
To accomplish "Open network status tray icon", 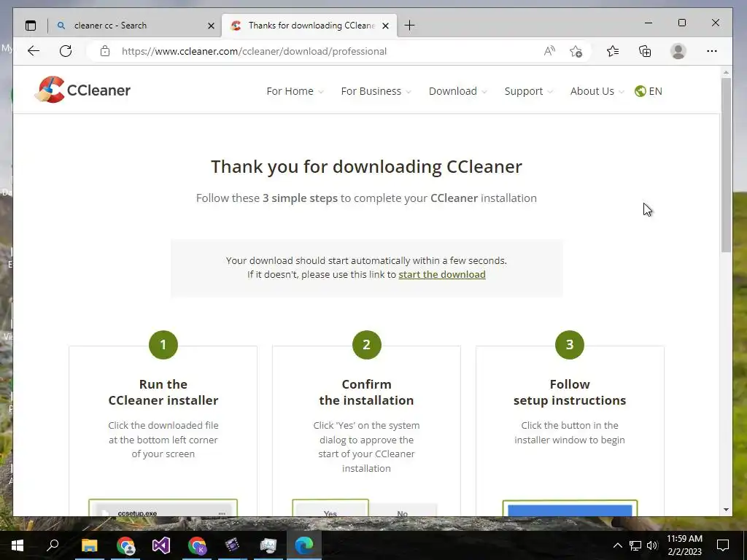I will click(635, 545).
